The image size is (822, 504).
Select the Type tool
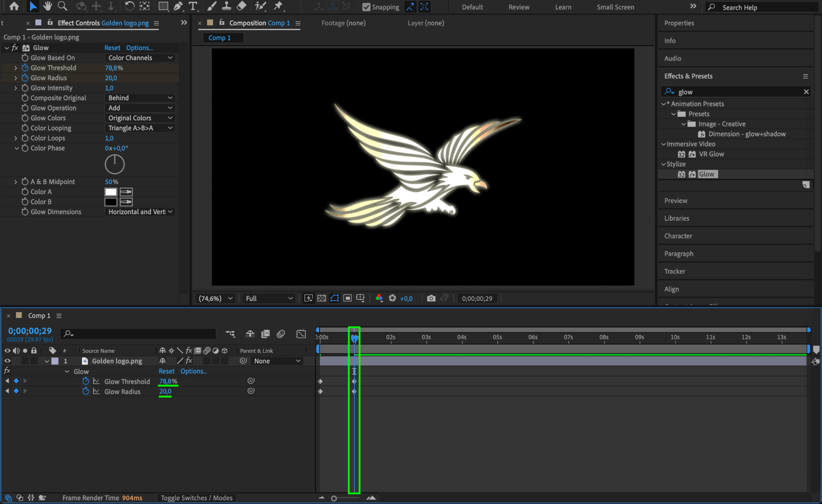(x=192, y=6)
